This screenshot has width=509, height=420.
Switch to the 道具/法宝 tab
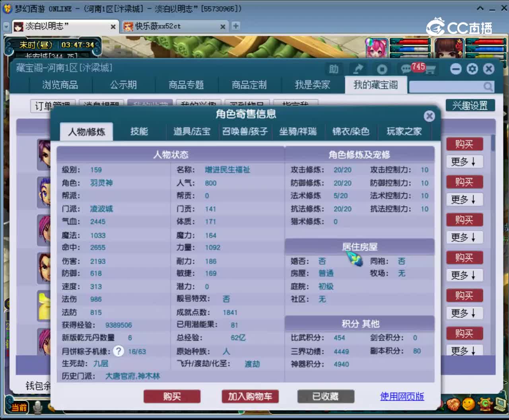pos(192,132)
